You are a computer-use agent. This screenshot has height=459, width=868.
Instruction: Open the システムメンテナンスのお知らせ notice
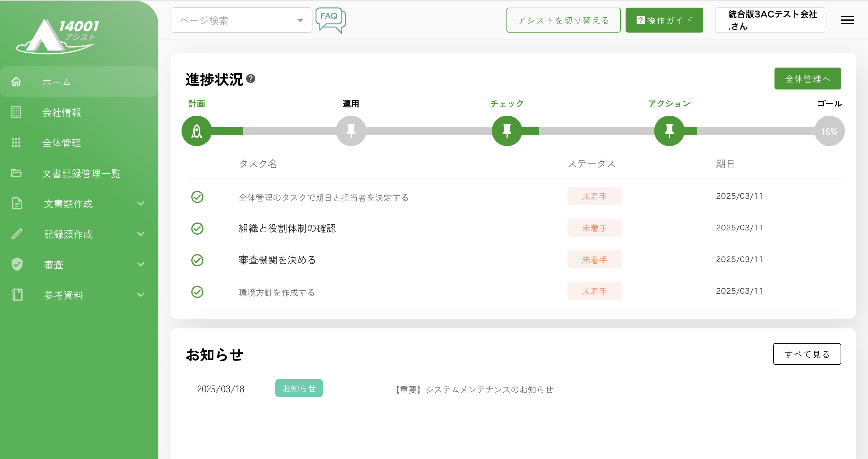(474, 390)
